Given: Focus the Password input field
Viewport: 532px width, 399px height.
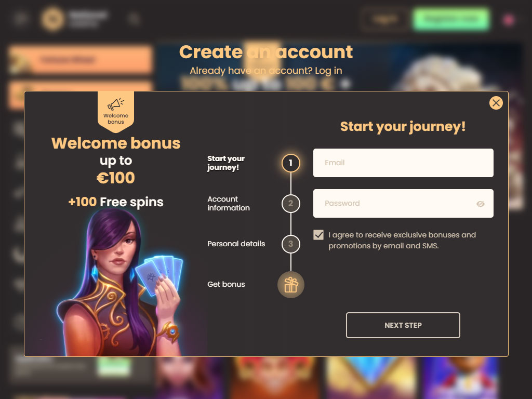Looking at the screenshot, I should (x=403, y=203).
